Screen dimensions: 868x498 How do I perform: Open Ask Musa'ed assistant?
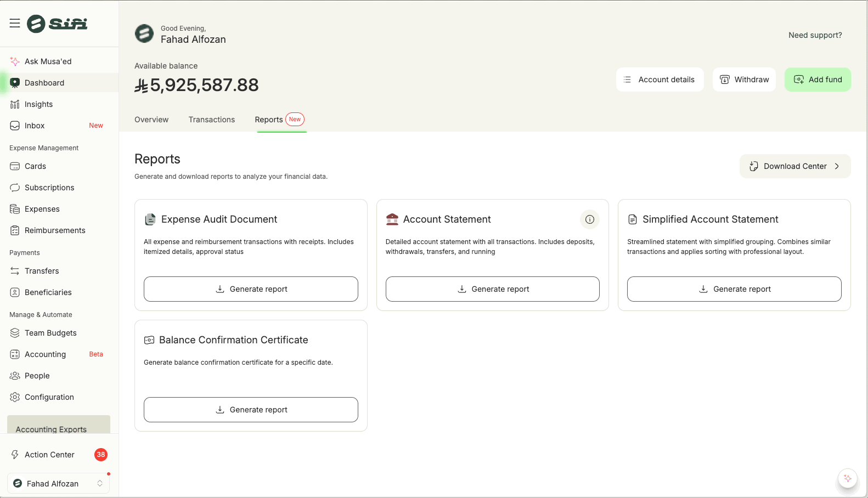click(x=48, y=61)
